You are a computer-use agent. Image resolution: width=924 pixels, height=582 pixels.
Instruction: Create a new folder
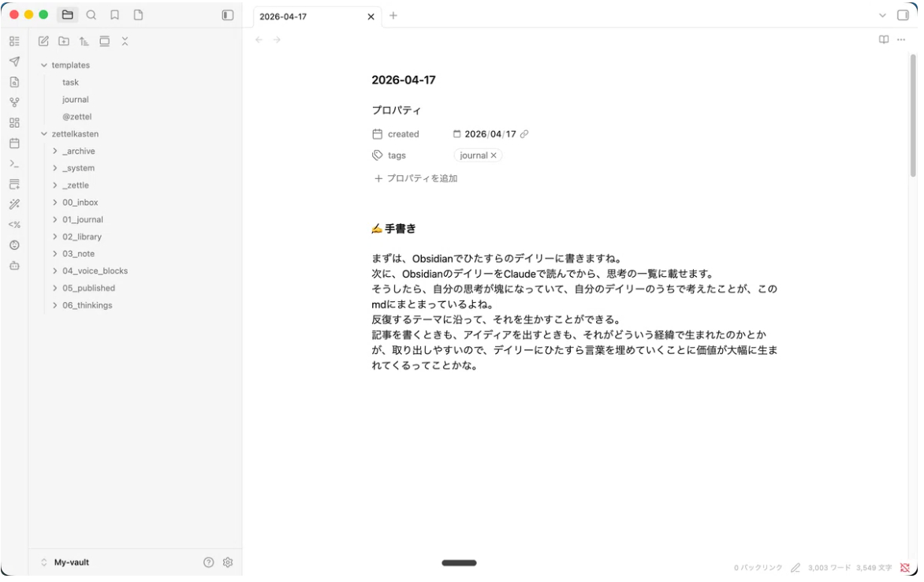point(64,41)
